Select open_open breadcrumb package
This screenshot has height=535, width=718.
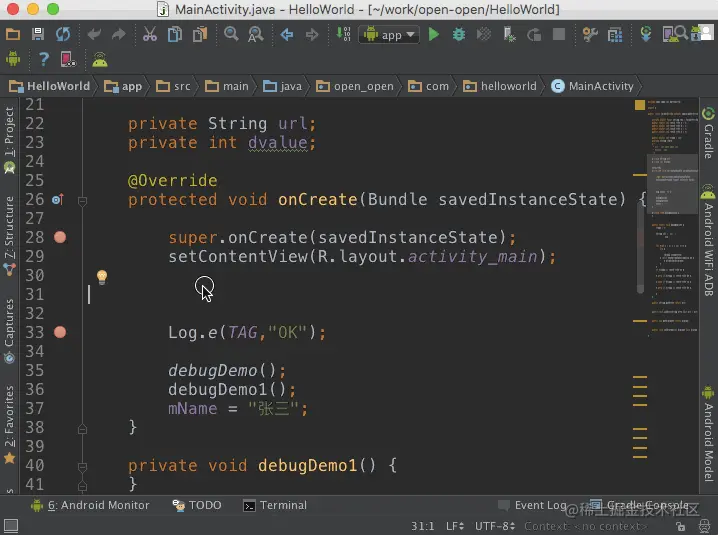click(355, 86)
